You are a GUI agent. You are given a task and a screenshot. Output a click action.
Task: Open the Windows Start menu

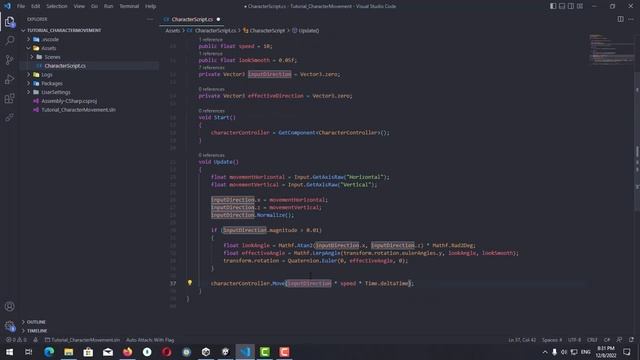pos(9,352)
